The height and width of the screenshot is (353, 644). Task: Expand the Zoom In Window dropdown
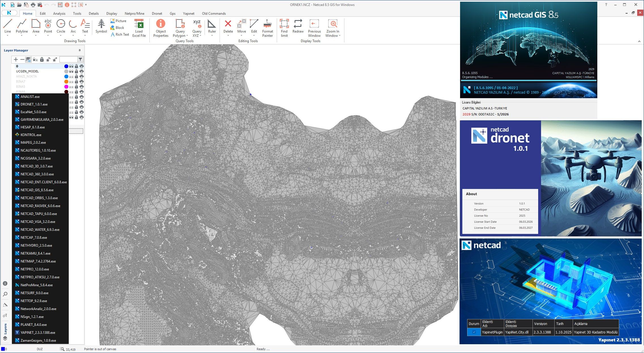tap(340, 36)
